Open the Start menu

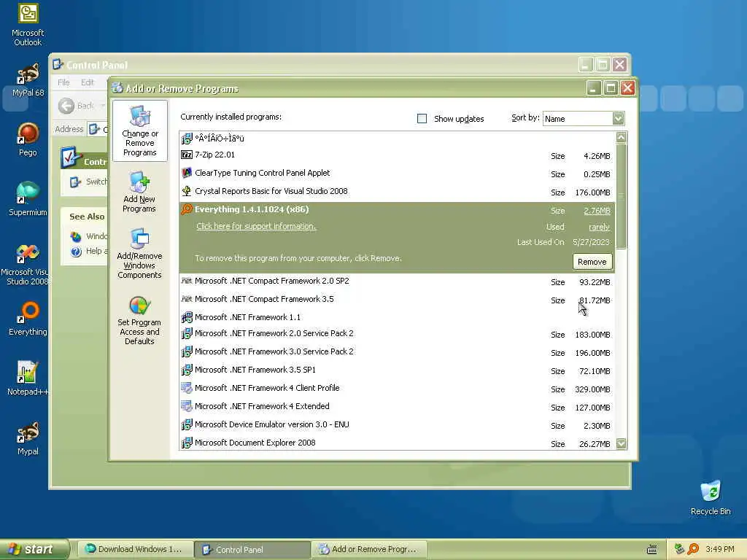pyautogui.click(x=34, y=549)
